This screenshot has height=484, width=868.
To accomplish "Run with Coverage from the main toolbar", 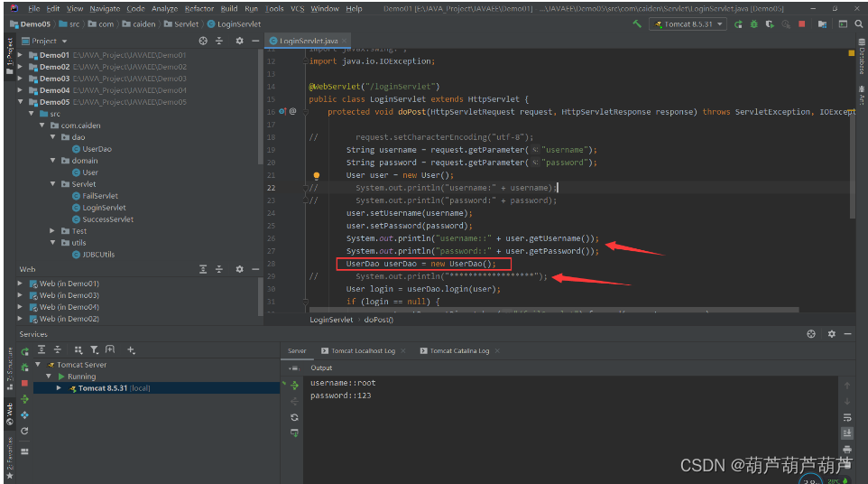I will point(770,24).
